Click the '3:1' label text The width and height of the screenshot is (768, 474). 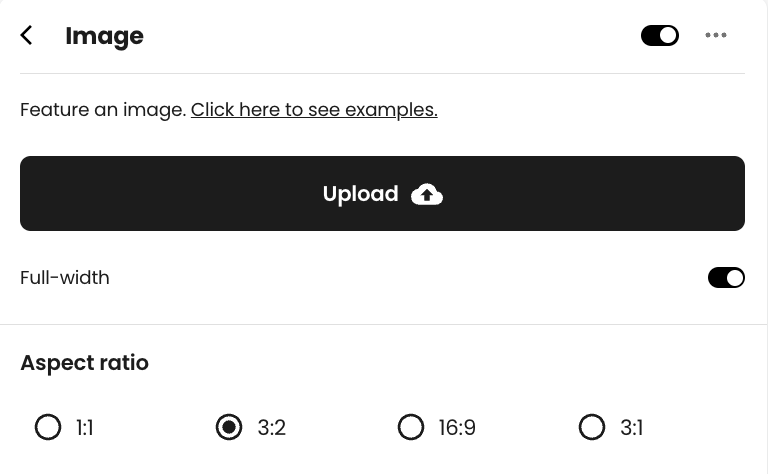click(632, 427)
